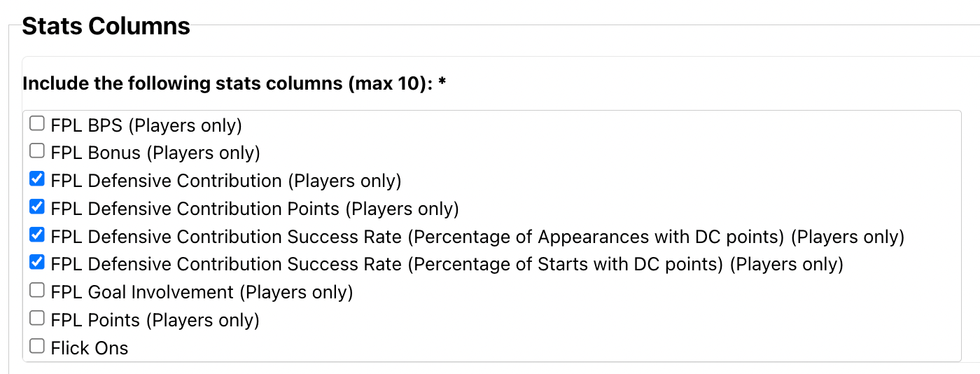The width and height of the screenshot is (980, 374).
Task: Check the Flick Ons checkbox
Action: 37,347
